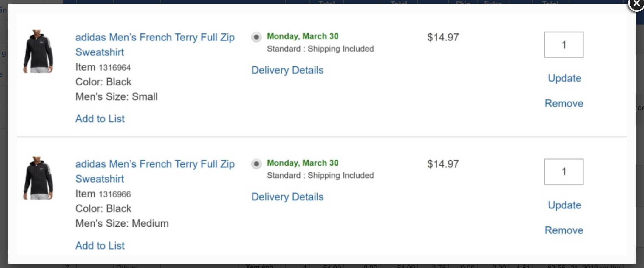This screenshot has width=644, height=268.
Task: Click item number 1316966
Action: tap(115, 194)
